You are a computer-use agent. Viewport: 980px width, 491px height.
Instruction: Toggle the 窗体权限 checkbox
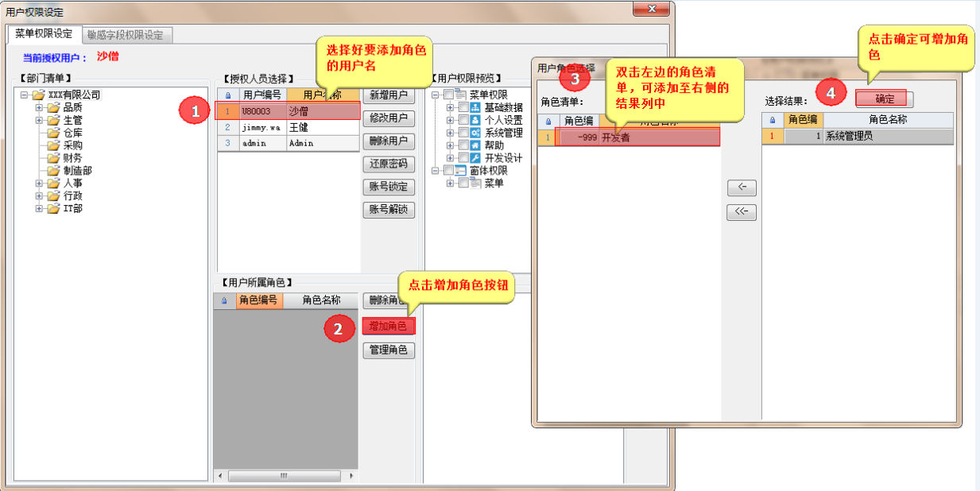(449, 171)
